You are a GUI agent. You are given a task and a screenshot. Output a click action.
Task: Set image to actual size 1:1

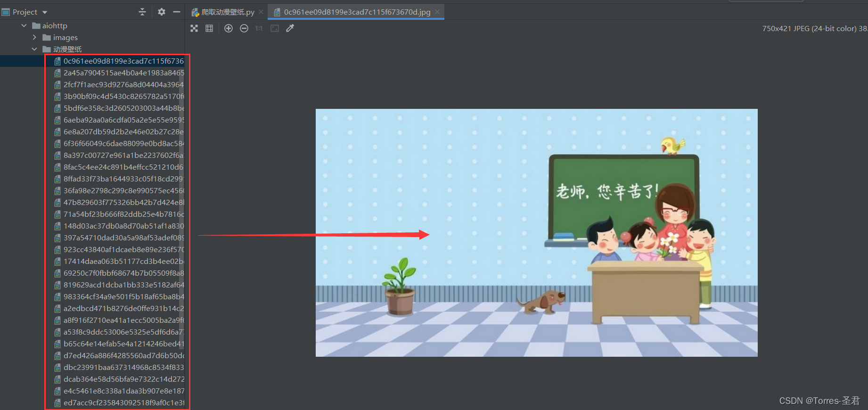(259, 28)
